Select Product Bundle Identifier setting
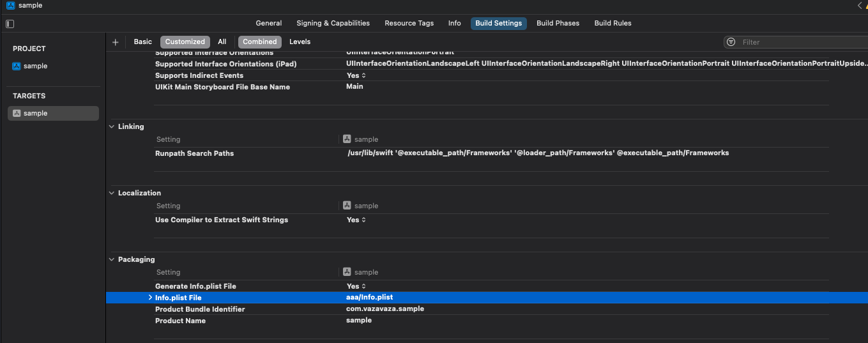Image resolution: width=868 pixels, height=343 pixels. pyautogui.click(x=200, y=309)
